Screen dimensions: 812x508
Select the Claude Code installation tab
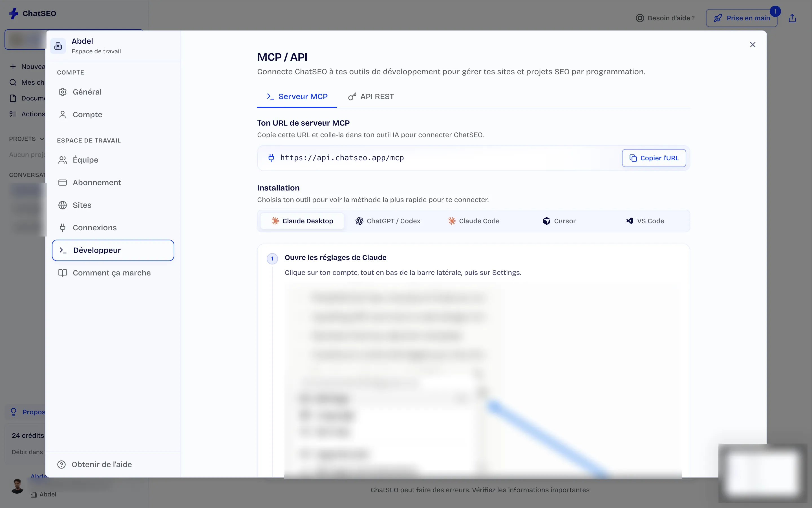pos(473,221)
